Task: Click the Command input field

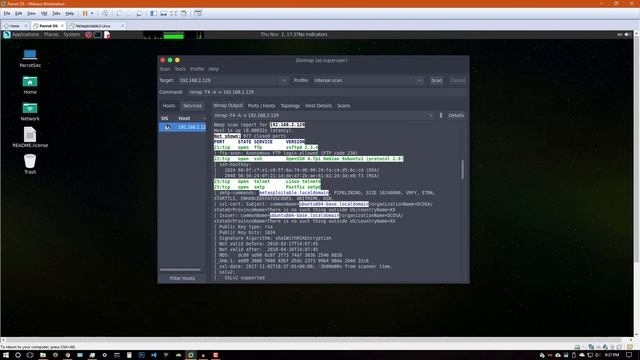Action: pyautogui.click(x=327, y=92)
